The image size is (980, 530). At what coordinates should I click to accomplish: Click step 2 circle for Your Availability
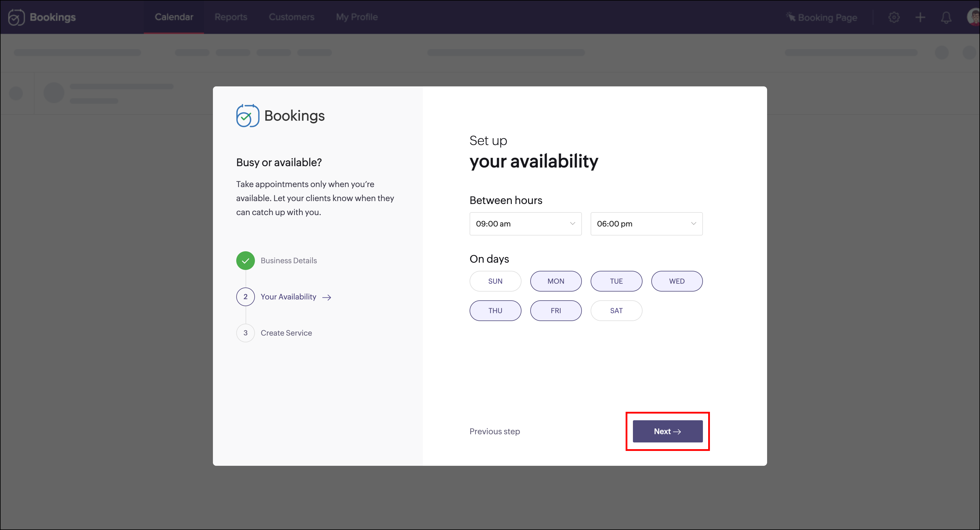coord(245,297)
